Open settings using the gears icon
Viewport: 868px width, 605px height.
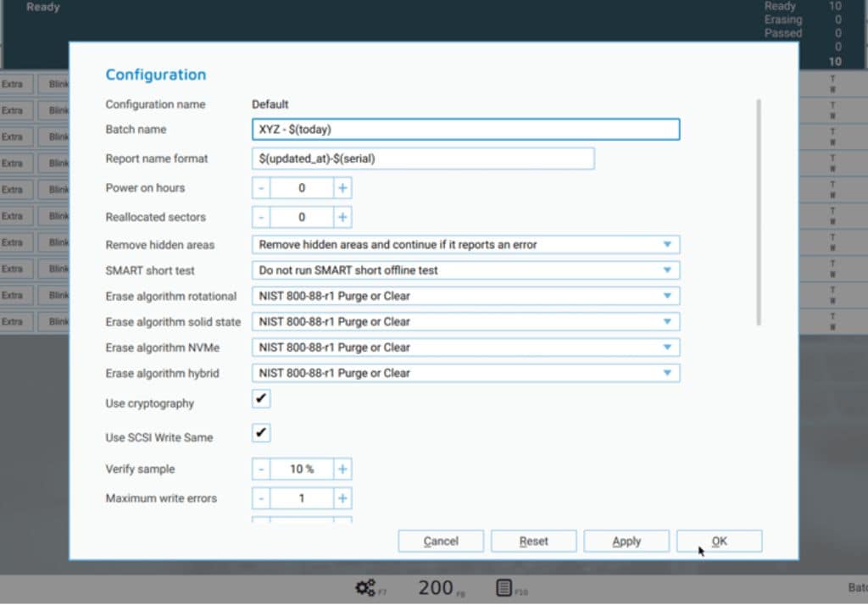coord(364,587)
